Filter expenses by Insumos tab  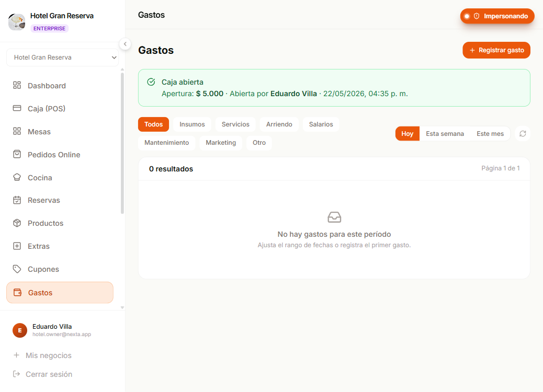[x=192, y=124]
